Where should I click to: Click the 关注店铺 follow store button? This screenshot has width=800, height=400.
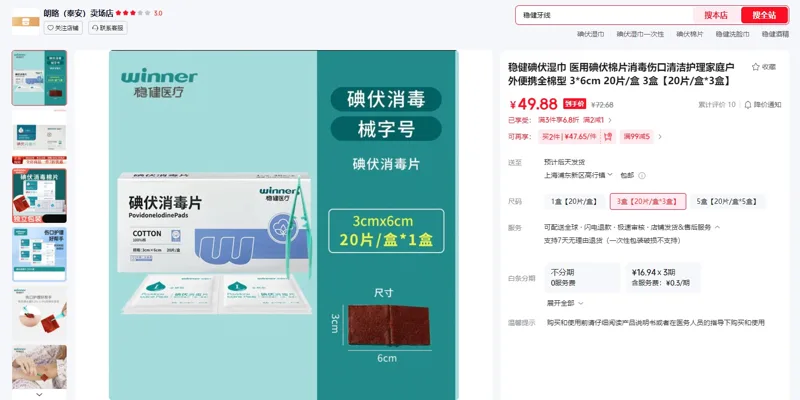pyautogui.click(x=63, y=28)
